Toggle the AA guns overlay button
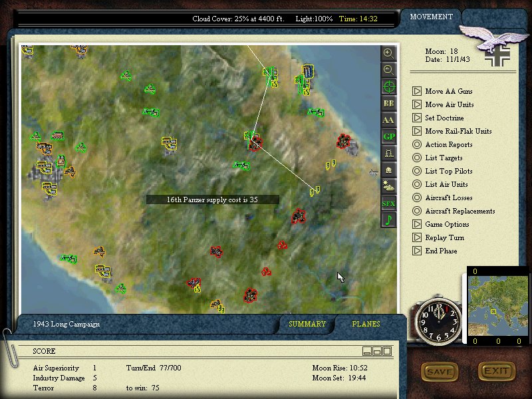Image resolution: width=532 pixels, height=399 pixels. coord(388,120)
